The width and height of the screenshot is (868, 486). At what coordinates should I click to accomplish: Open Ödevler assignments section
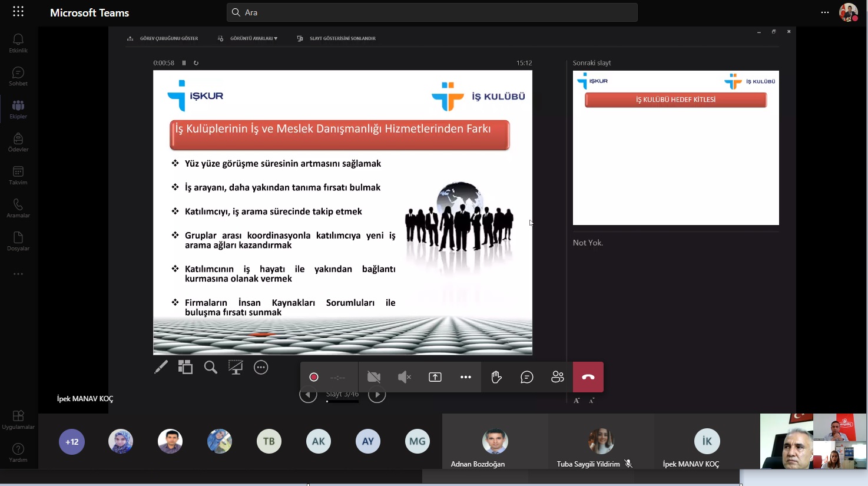pyautogui.click(x=18, y=142)
